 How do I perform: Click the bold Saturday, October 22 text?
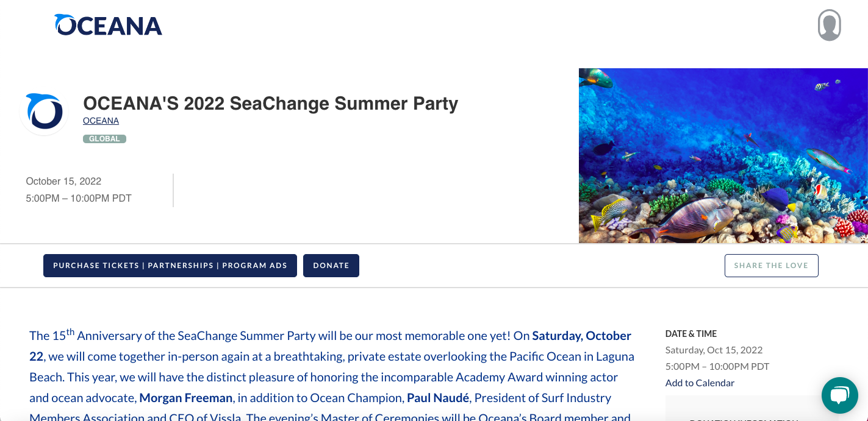tap(581, 336)
